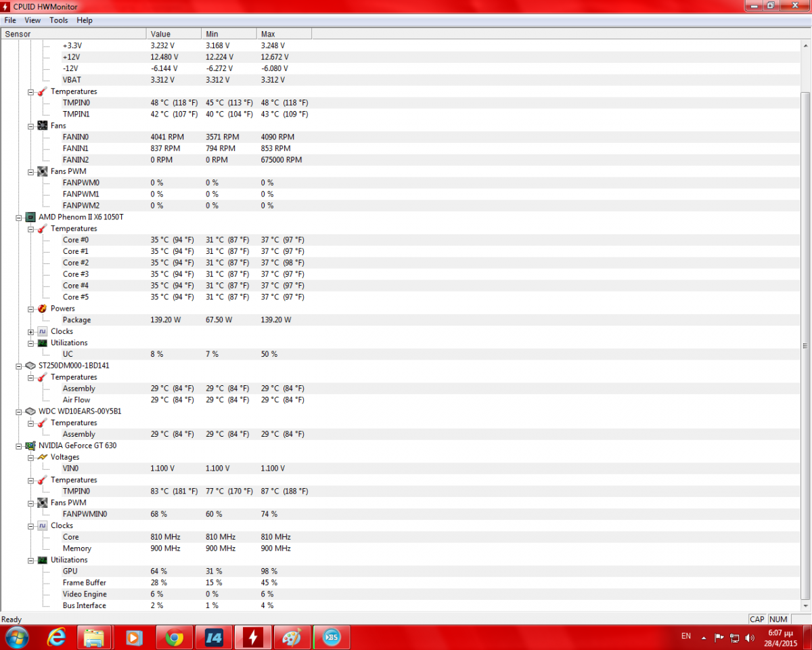
Task: Open the Windows Start menu orb
Action: 16,637
